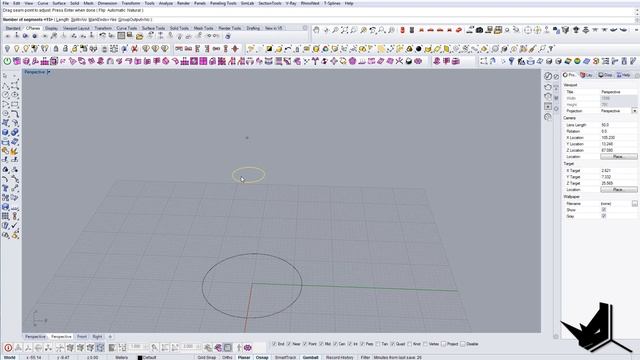
Task: Click the padlock lock icon
Action: click(56, 49)
